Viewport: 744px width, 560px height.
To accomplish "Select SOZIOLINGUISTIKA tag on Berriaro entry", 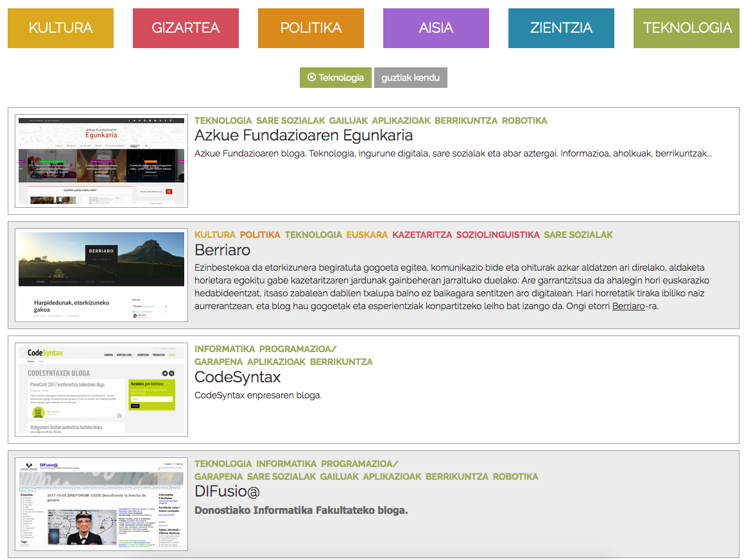I will pyautogui.click(x=497, y=235).
